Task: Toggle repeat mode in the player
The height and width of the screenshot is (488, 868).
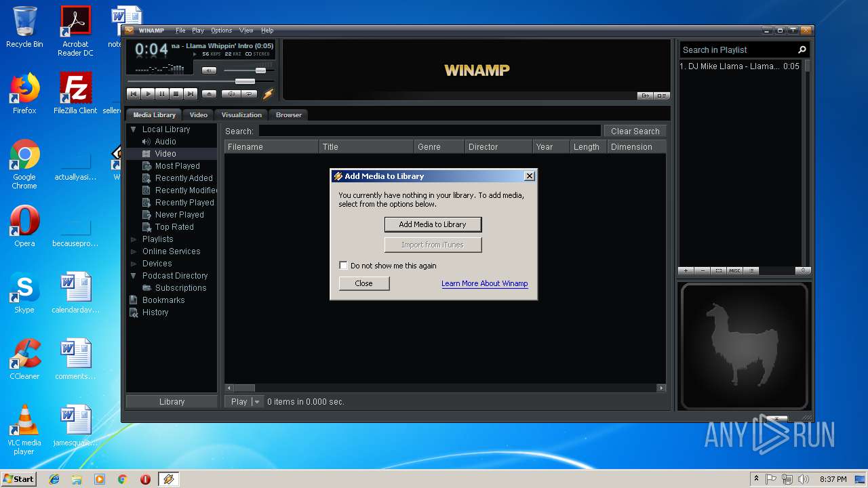Action: click(250, 94)
